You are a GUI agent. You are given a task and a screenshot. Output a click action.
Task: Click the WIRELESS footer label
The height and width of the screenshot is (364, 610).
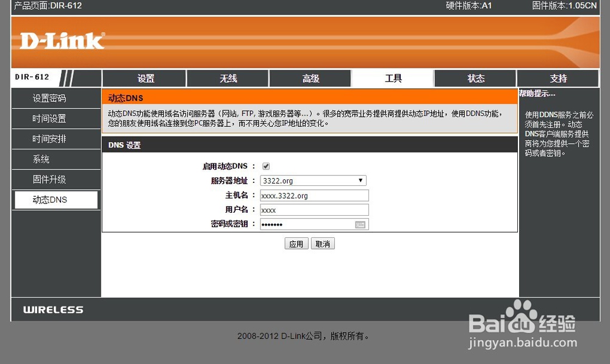tap(53, 310)
